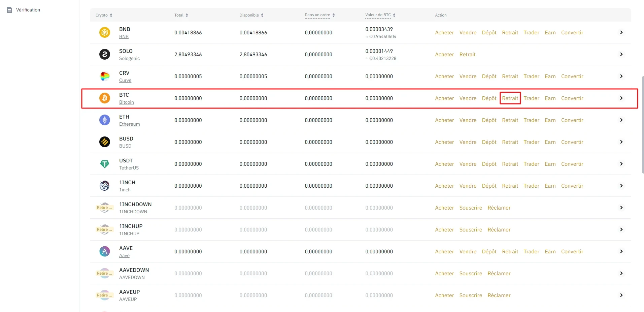Expand the AAVEUP row chevron
The width and height of the screenshot is (644, 312).
click(x=621, y=295)
